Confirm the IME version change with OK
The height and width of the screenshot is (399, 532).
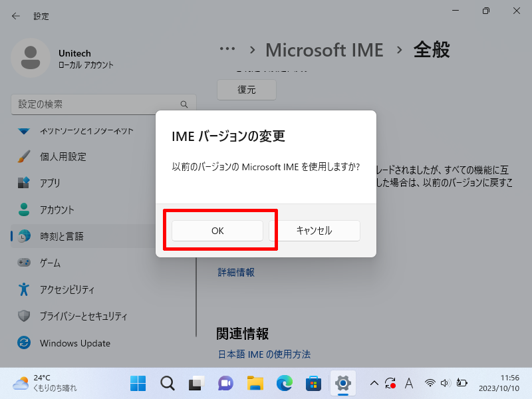[217, 231]
